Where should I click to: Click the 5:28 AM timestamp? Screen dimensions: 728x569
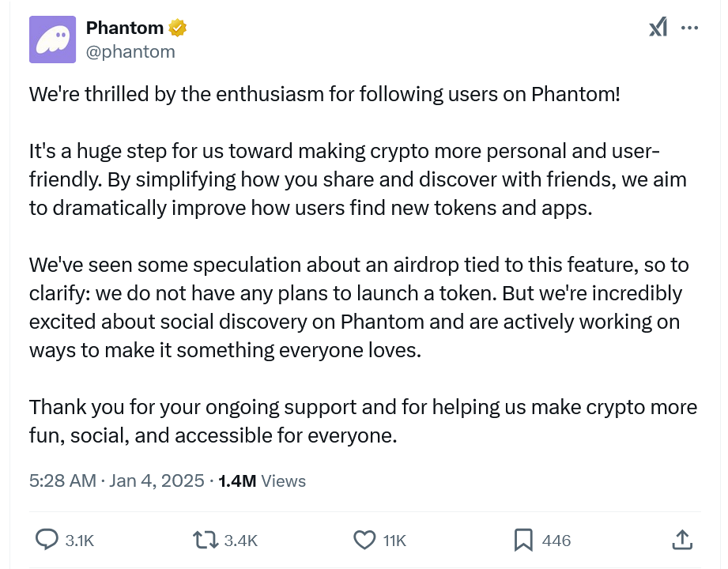coord(62,480)
